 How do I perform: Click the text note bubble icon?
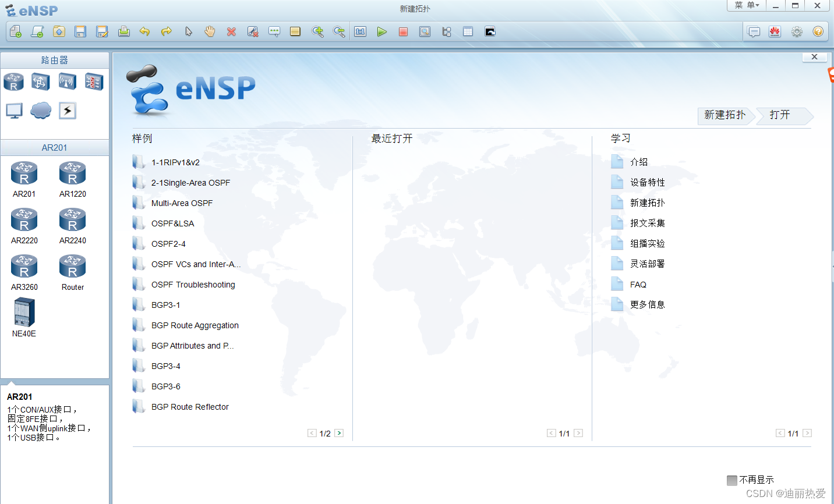[x=274, y=31]
